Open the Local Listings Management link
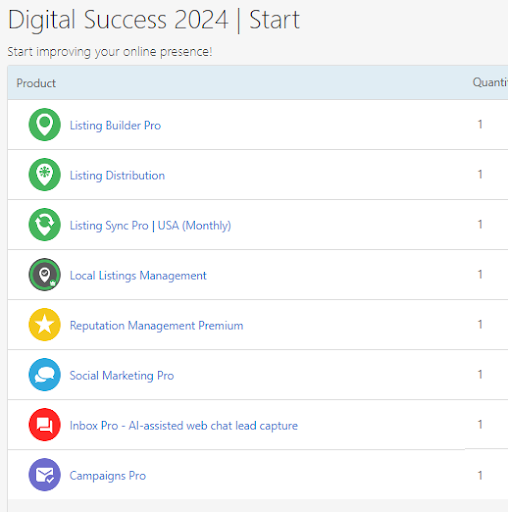508x512 pixels. (138, 276)
